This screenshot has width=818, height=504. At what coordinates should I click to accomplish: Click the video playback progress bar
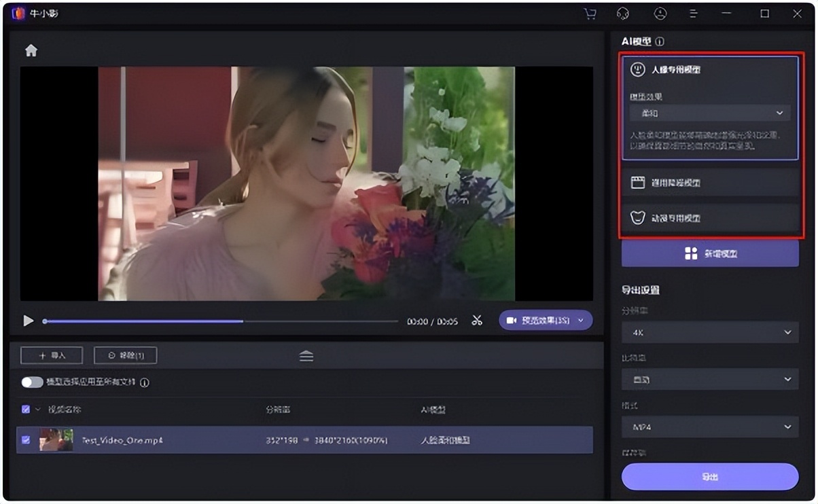(x=221, y=321)
